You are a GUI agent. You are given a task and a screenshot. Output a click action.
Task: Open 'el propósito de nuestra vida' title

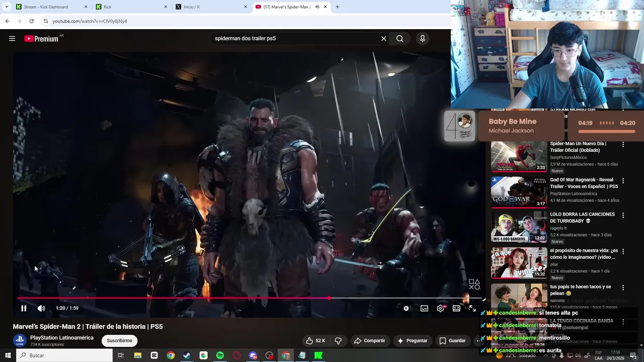point(584,253)
